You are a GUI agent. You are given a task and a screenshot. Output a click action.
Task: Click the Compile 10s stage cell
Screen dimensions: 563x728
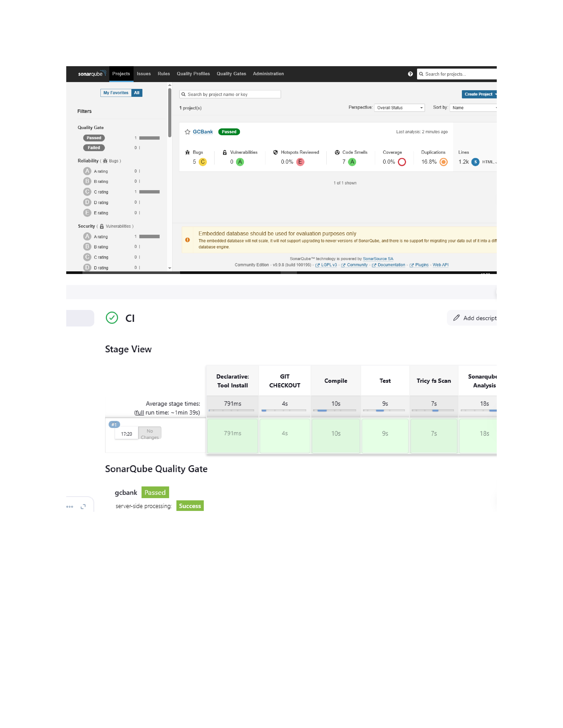tap(336, 436)
